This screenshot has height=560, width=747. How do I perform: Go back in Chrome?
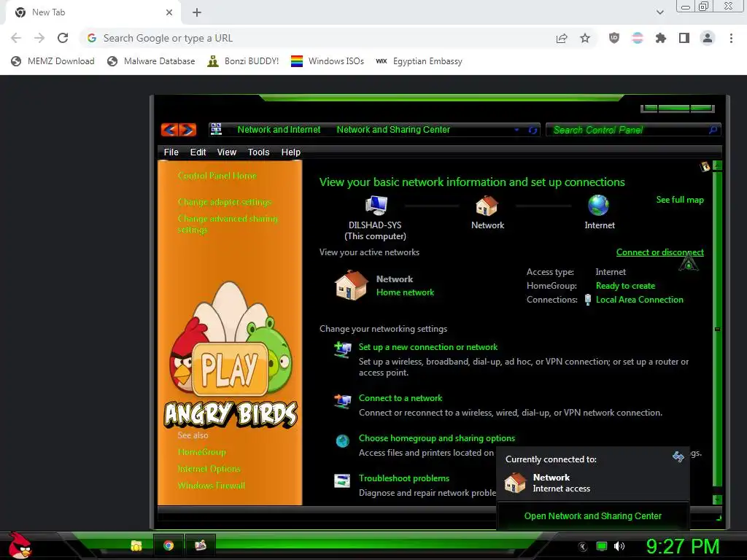tap(16, 38)
